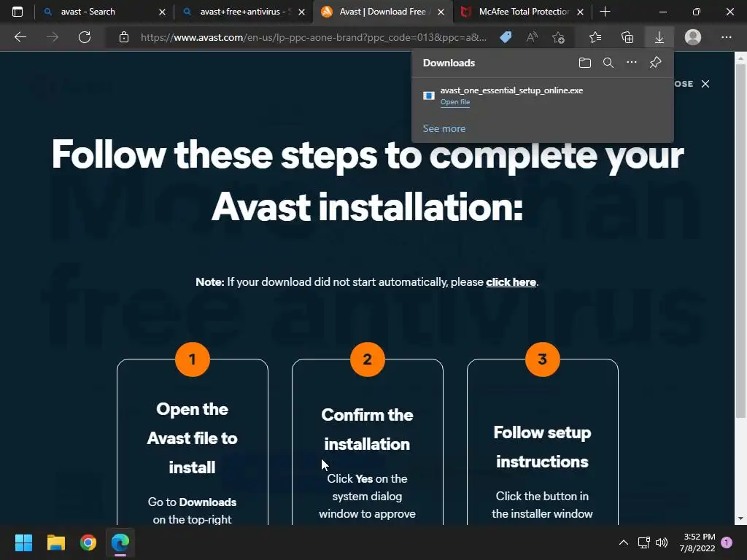Show hidden system tray icons
Screen dimensions: 747x560
[623, 542]
